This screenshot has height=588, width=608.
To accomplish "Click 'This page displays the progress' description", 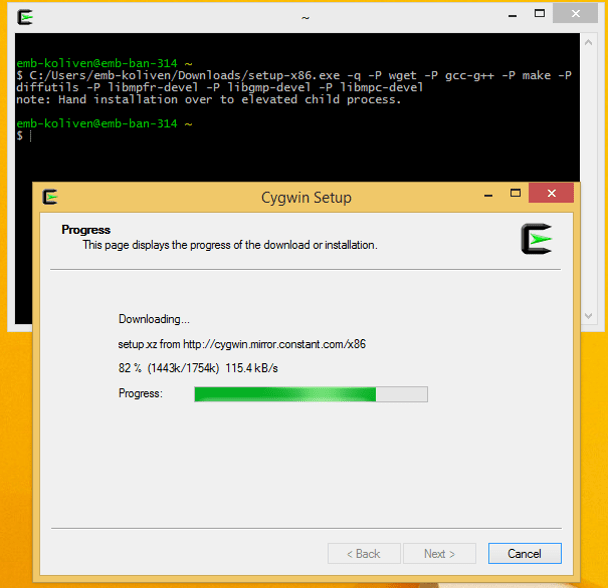I will [230, 245].
